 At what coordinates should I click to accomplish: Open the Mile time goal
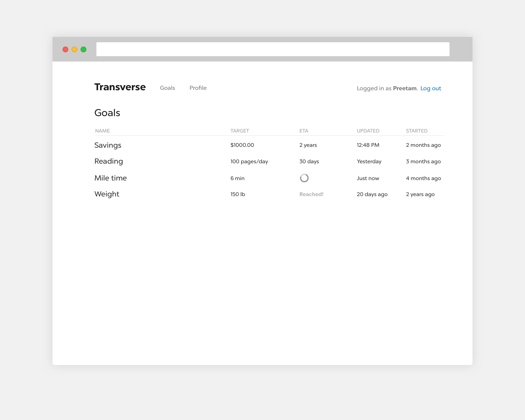[x=111, y=178]
